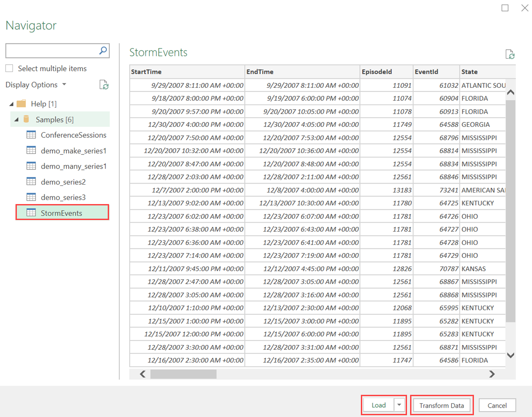Image resolution: width=532 pixels, height=417 pixels.
Task: Click the search input field
Action: [51, 51]
